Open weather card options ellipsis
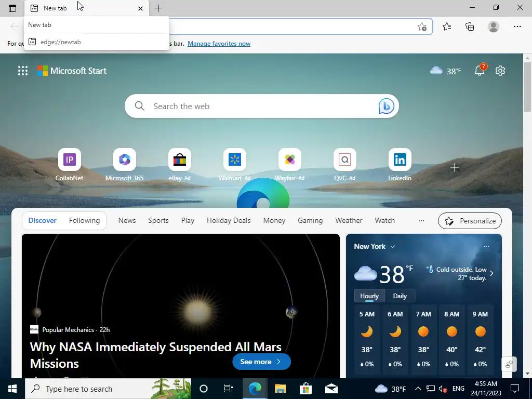This screenshot has height=399, width=532. [486, 246]
